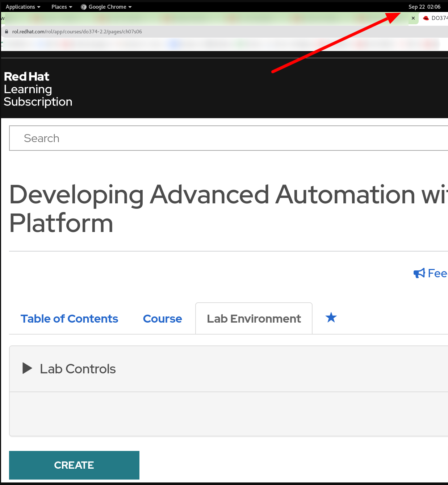The height and width of the screenshot is (485, 448).
Task: Click the Red Hat Learning Subscription logo
Action: point(38,89)
